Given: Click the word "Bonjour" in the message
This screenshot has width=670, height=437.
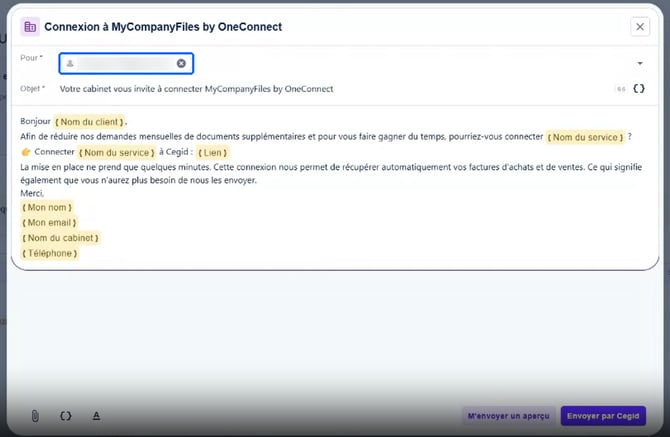Looking at the screenshot, I should coord(35,121).
